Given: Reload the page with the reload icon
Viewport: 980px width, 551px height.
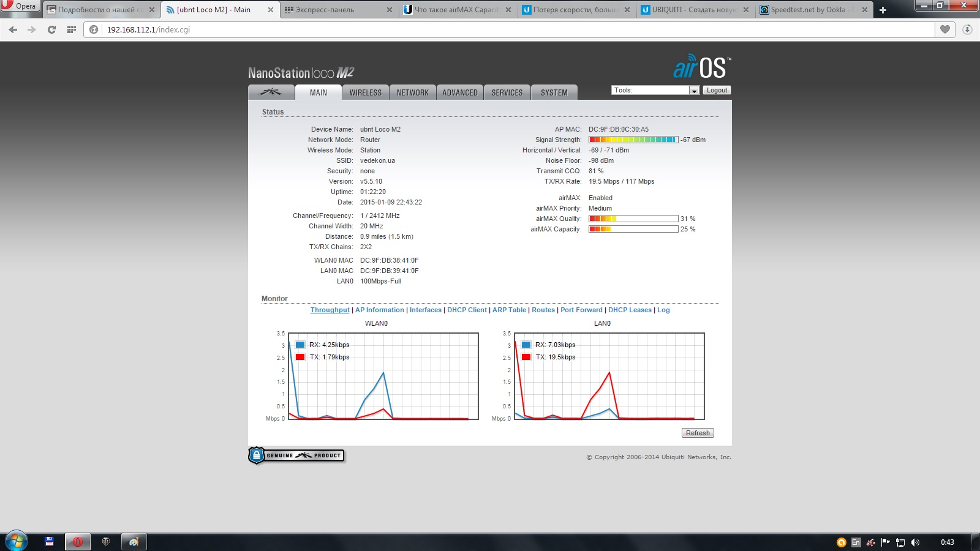Looking at the screenshot, I should [x=51, y=29].
